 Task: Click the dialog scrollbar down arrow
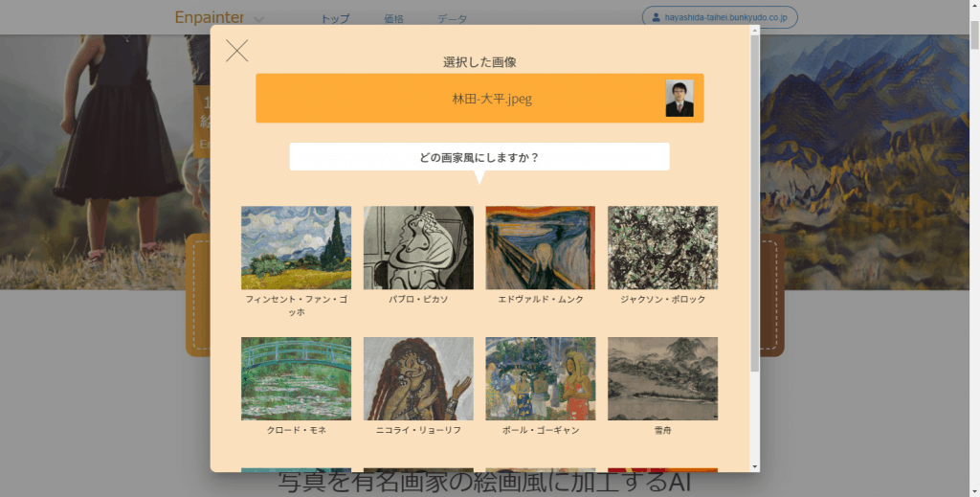click(x=754, y=467)
